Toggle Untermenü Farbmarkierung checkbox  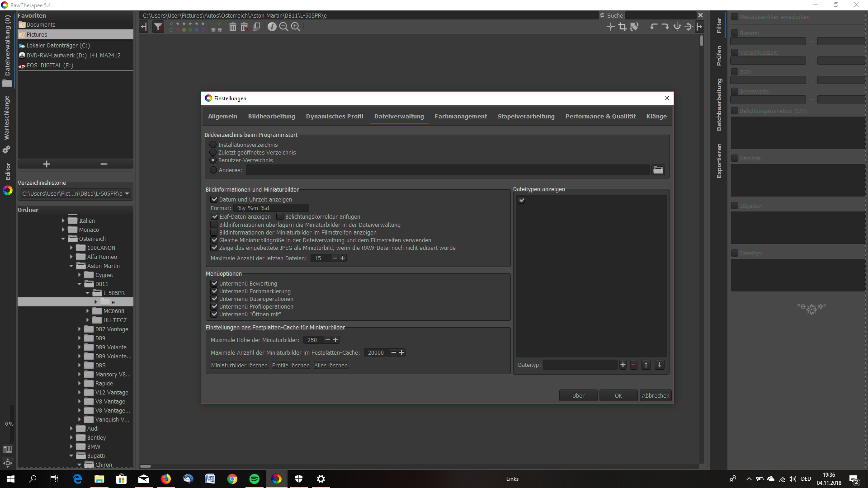(214, 291)
